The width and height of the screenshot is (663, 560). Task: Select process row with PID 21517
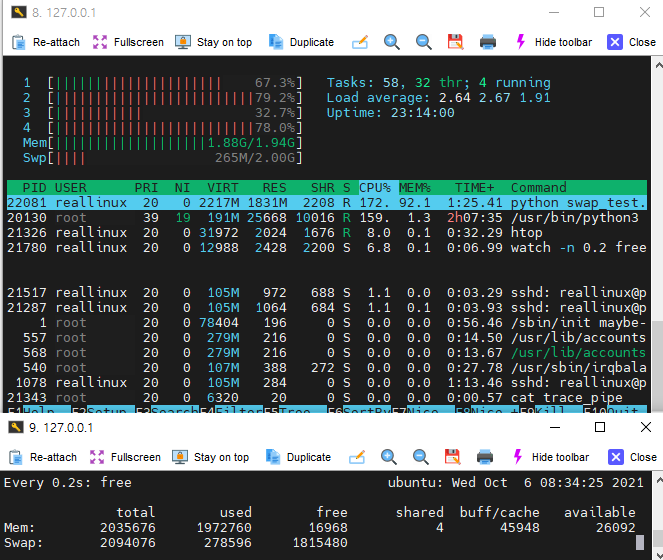(327, 293)
